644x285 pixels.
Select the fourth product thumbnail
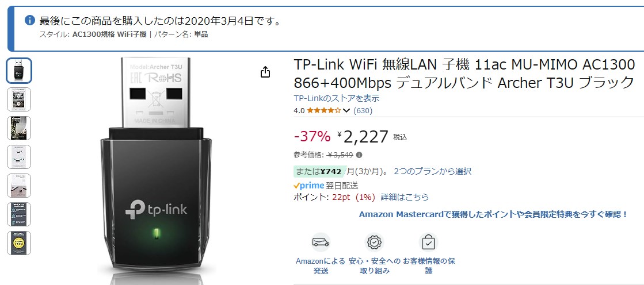coord(19,157)
